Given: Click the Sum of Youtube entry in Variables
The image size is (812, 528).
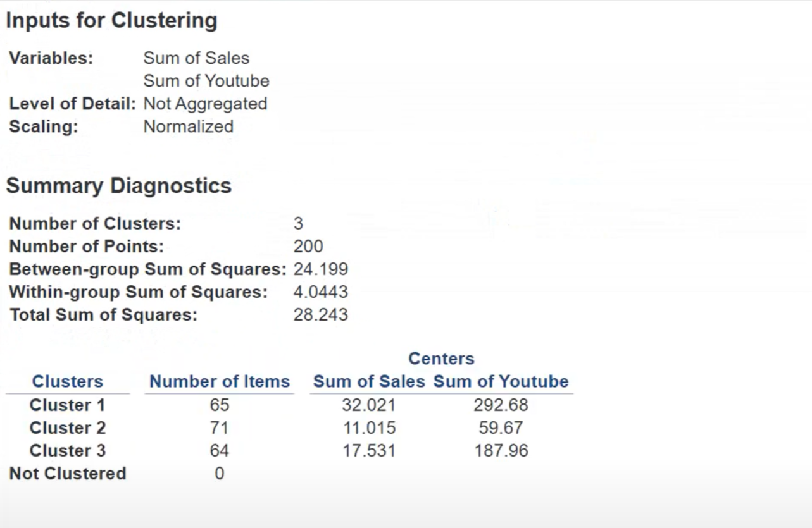Looking at the screenshot, I should pyautogui.click(x=206, y=81).
